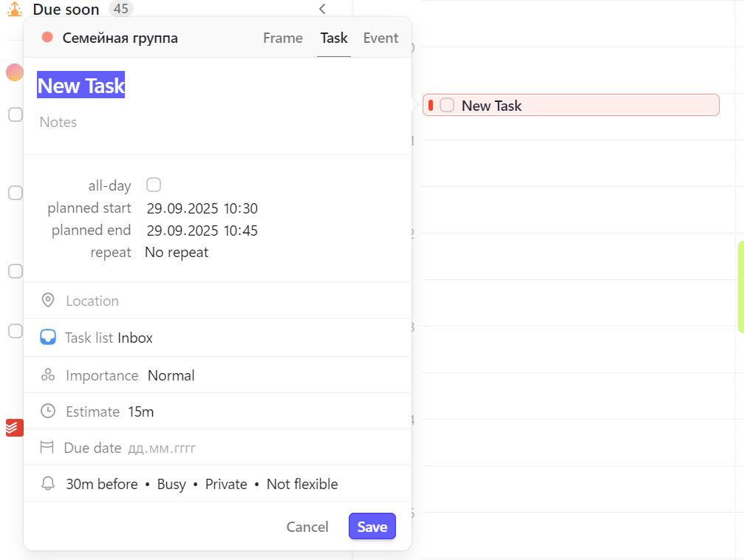Image resolution: width=744 pixels, height=560 pixels.
Task: Cancel the task creation
Action: [307, 527]
